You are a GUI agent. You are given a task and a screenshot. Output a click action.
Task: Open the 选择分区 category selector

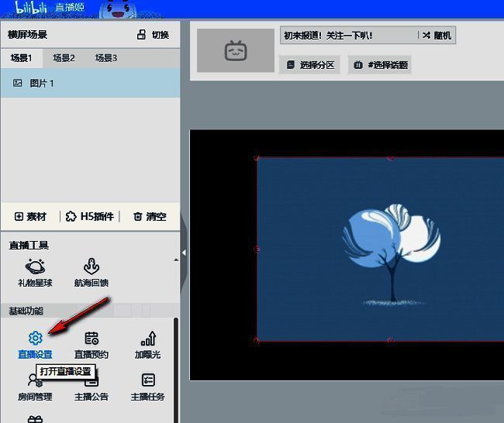pyautogui.click(x=310, y=65)
